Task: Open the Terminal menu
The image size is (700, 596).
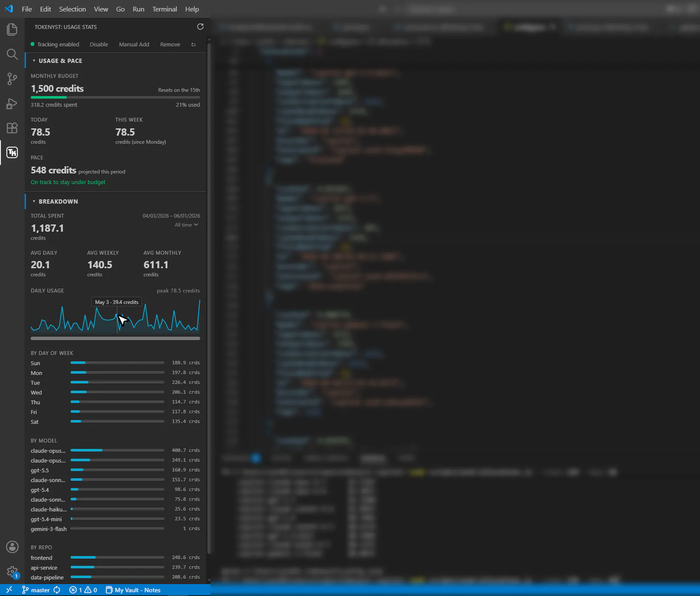Action: 164,9
